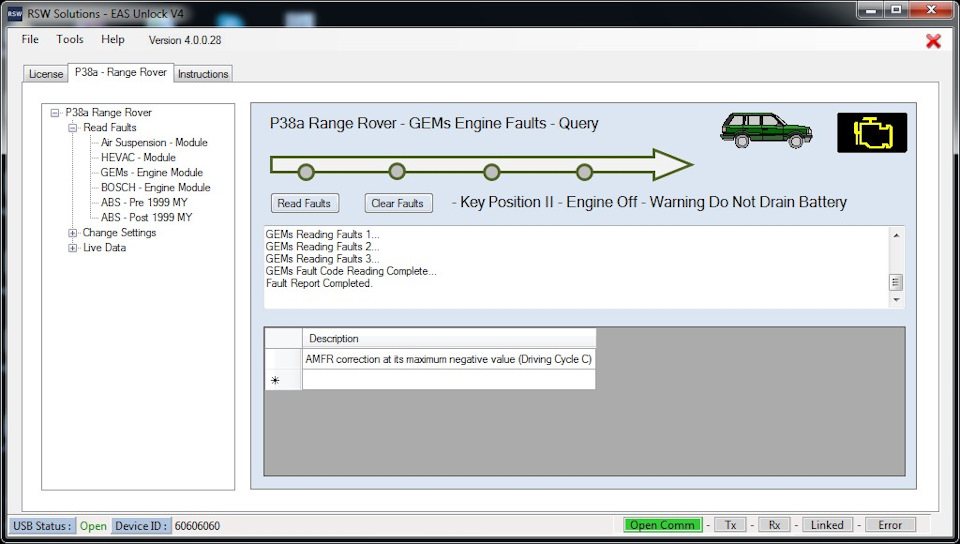Click the Version 4.0.0.28 label

coord(185,40)
